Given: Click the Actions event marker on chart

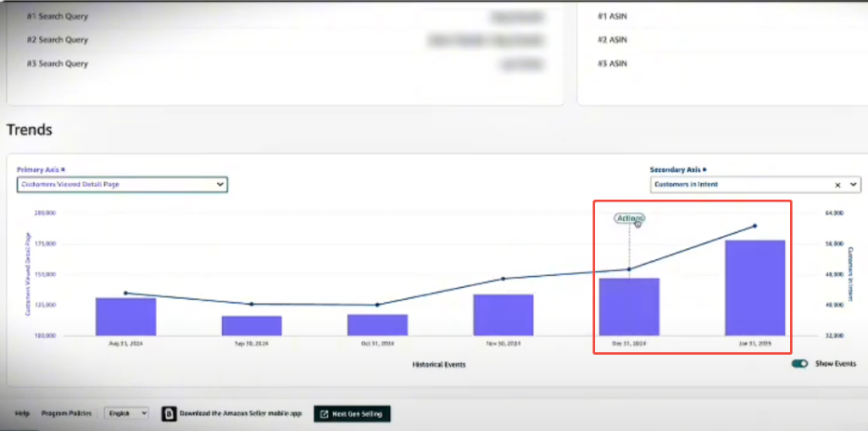Looking at the screenshot, I should pyautogui.click(x=629, y=218).
